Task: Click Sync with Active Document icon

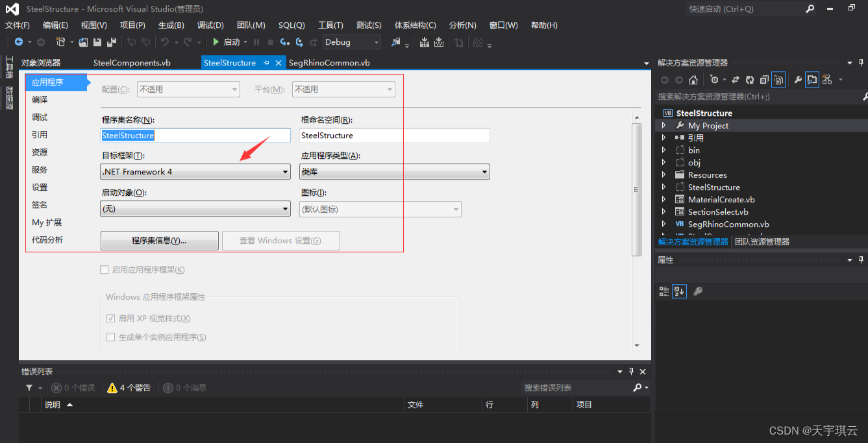Action: click(736, 80)
